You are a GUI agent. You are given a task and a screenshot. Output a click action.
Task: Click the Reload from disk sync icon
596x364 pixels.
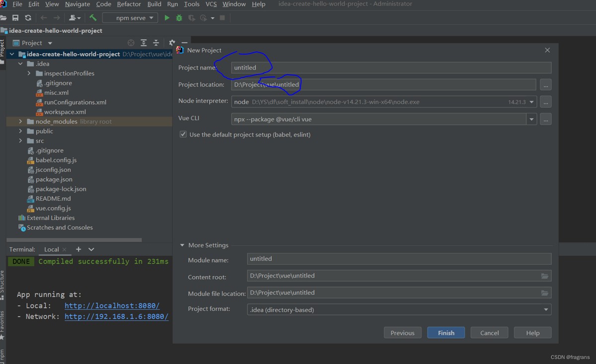pos(28,18)
